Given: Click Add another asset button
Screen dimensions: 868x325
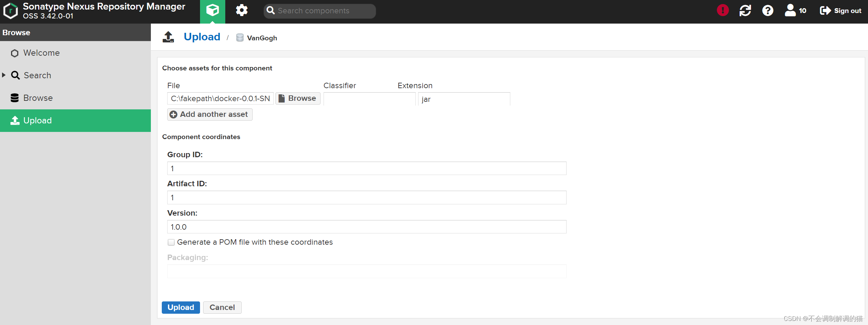Looking at the screenshot, I should [210, 114].
